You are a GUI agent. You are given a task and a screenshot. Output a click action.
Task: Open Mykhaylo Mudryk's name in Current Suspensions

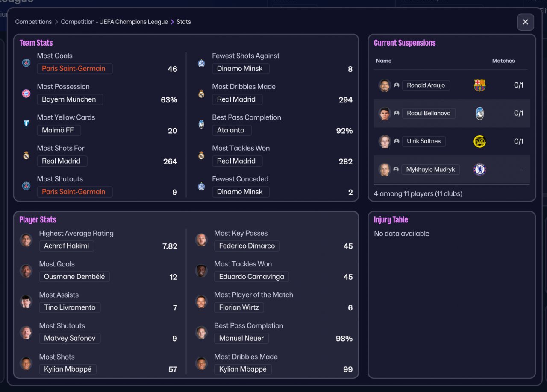coord(431,170)
